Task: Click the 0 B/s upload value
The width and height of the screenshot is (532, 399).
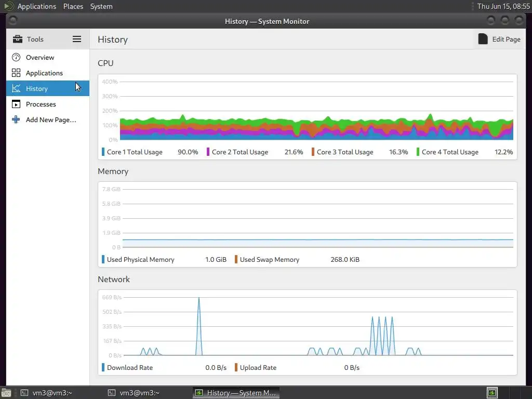Action: pyautogui.click(x=352, y=367)
